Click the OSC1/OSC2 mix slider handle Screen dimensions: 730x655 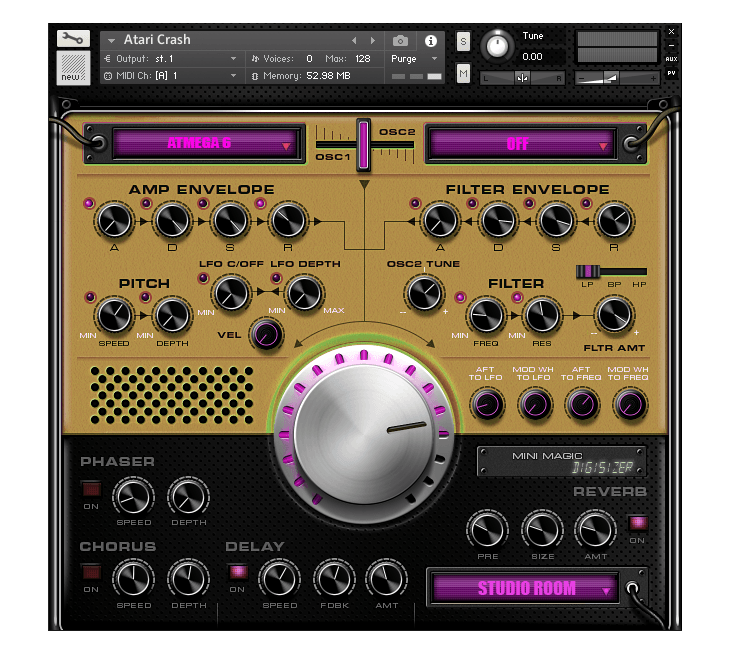point(364,143)
